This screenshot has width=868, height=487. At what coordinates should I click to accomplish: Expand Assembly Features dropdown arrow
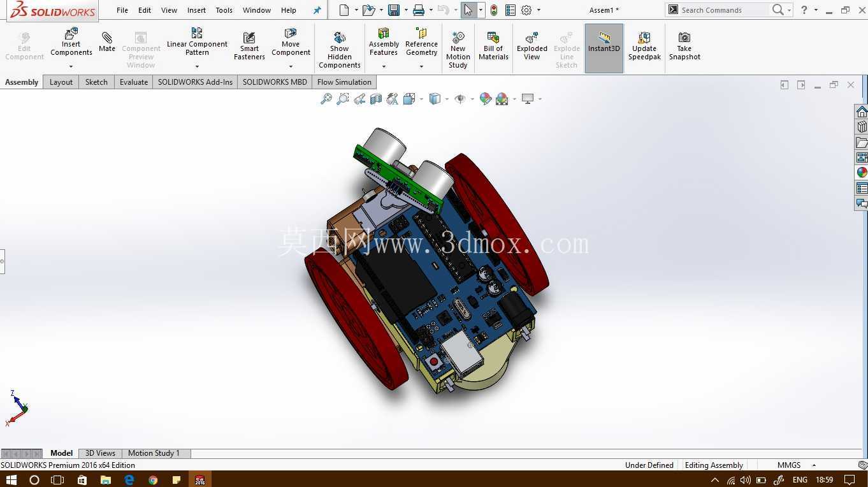pyautogui.click(x=384, y=66)
